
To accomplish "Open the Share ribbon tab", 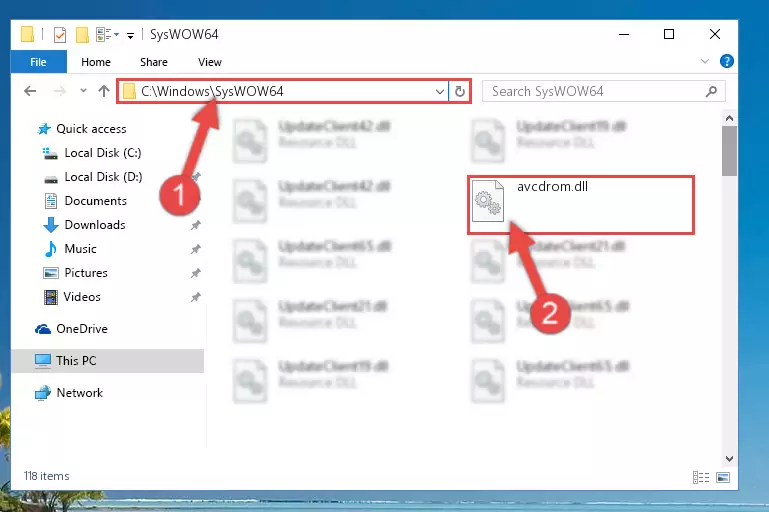I will pos(154,62).
